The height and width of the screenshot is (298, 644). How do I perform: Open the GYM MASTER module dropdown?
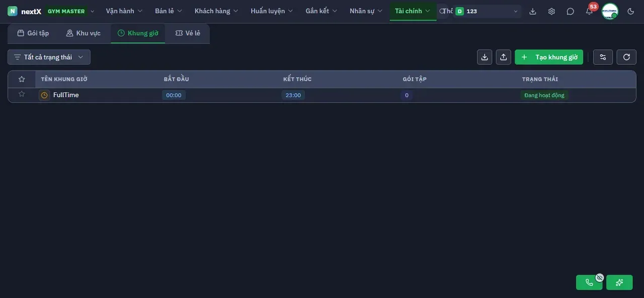70,11
